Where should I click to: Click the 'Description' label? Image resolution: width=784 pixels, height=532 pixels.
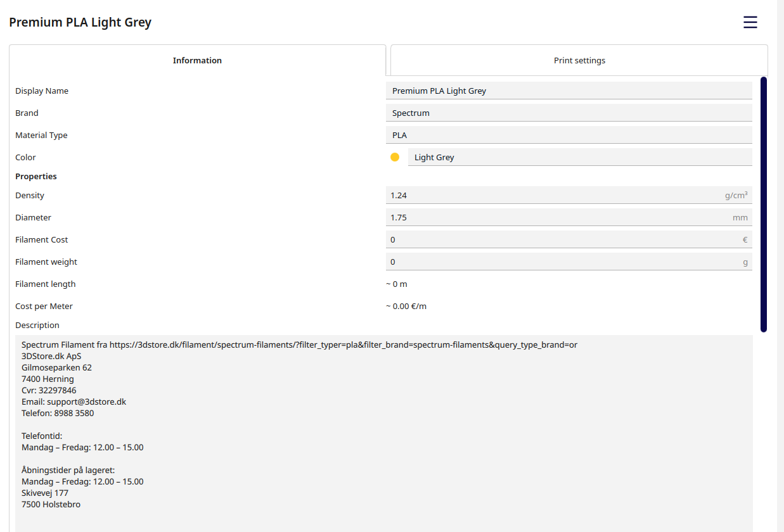click(x=37, y=325)
